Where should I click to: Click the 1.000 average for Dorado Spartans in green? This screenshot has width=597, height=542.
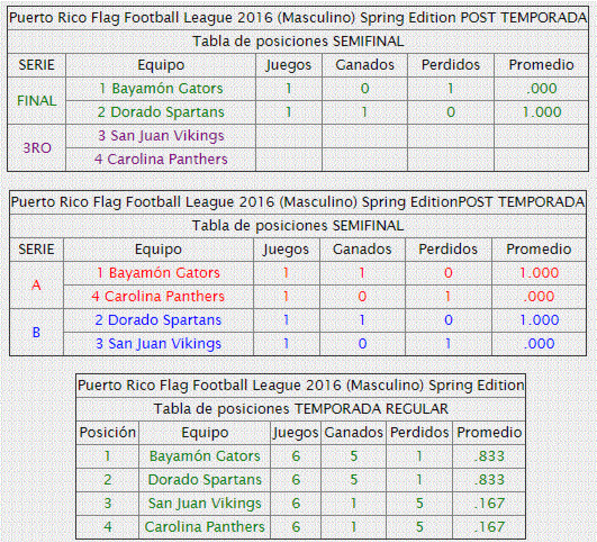pyautogui.click(x=541, y=112)
